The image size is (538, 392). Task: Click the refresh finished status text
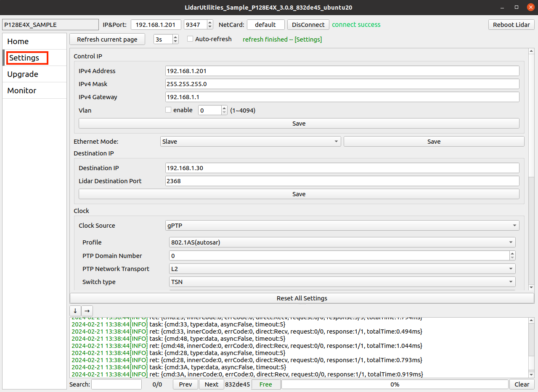(282, 39)
